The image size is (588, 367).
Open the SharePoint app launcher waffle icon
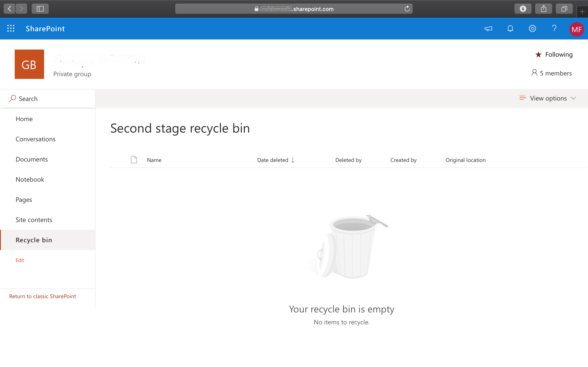[11, 28]
